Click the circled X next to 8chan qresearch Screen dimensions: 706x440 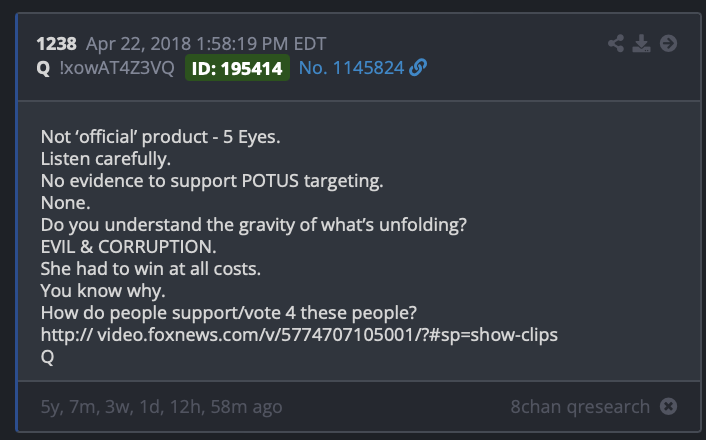pyautogui.click(x=668, y=406)
